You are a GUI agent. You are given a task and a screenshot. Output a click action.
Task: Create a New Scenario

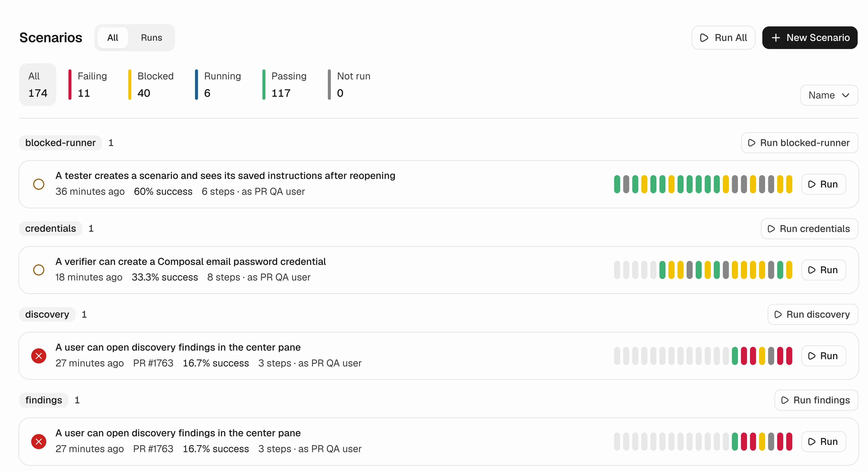[809, 38]
